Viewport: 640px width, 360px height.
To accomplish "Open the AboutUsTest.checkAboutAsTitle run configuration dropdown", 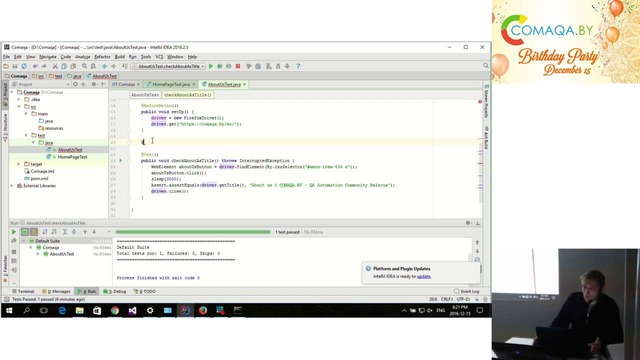I will click(169, 66).
